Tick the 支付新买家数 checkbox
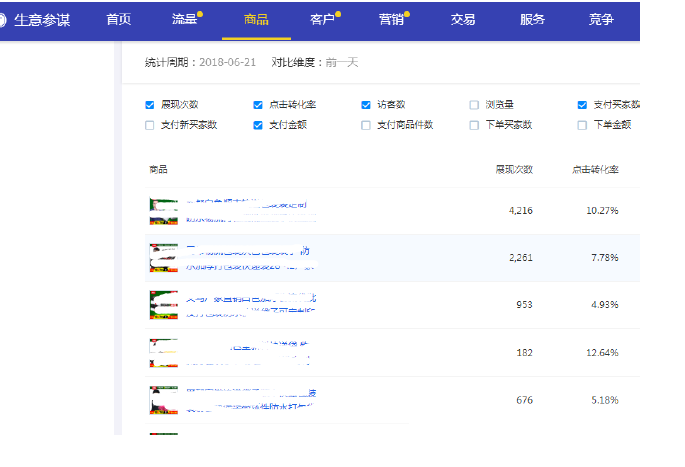 [x=150, y=126]
